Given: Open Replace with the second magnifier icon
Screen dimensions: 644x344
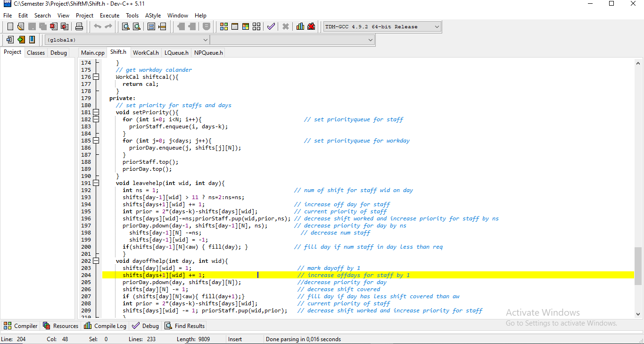Looking at the screenshot, I should click(137, 27).
